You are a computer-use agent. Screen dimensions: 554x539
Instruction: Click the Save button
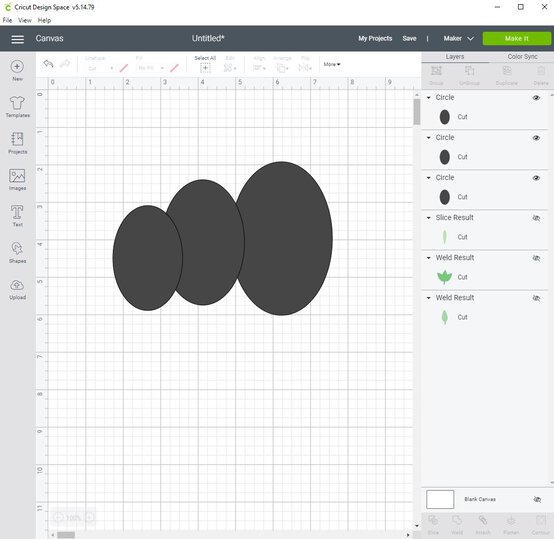(409, 38)
